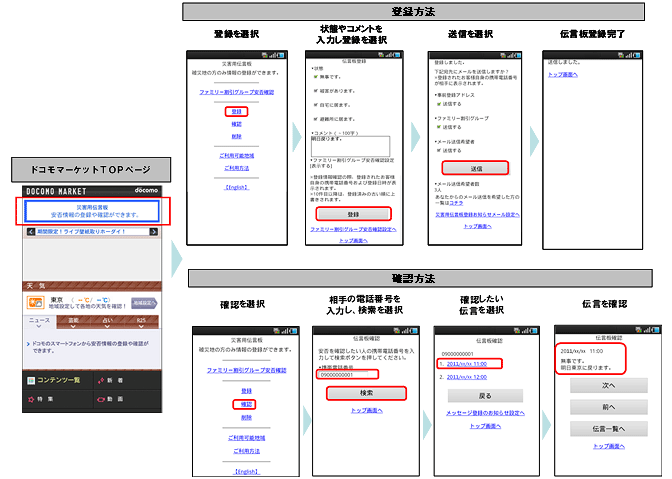Open the コチラ link for mail requesters

coord(456,203)
